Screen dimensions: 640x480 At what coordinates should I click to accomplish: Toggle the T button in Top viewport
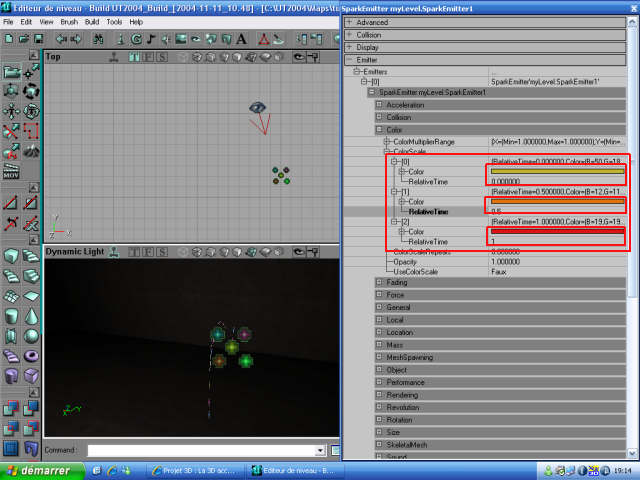(x=134, y=57)
